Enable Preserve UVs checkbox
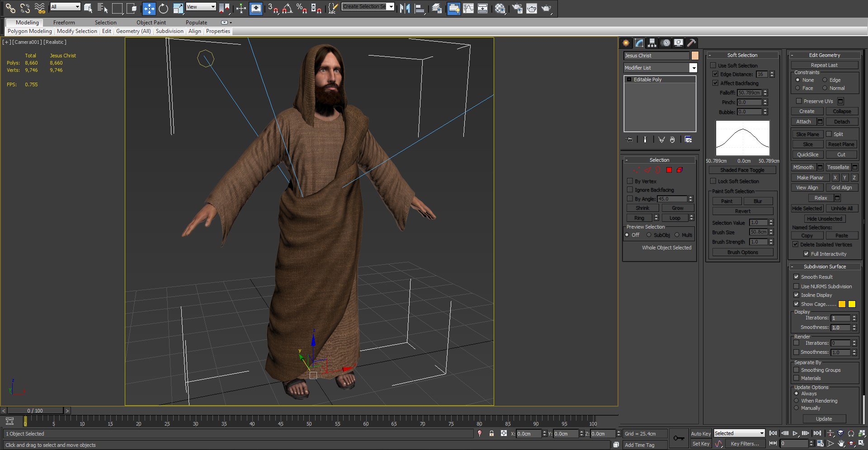This screenshot has width=868, height=450. coord(799,101)
